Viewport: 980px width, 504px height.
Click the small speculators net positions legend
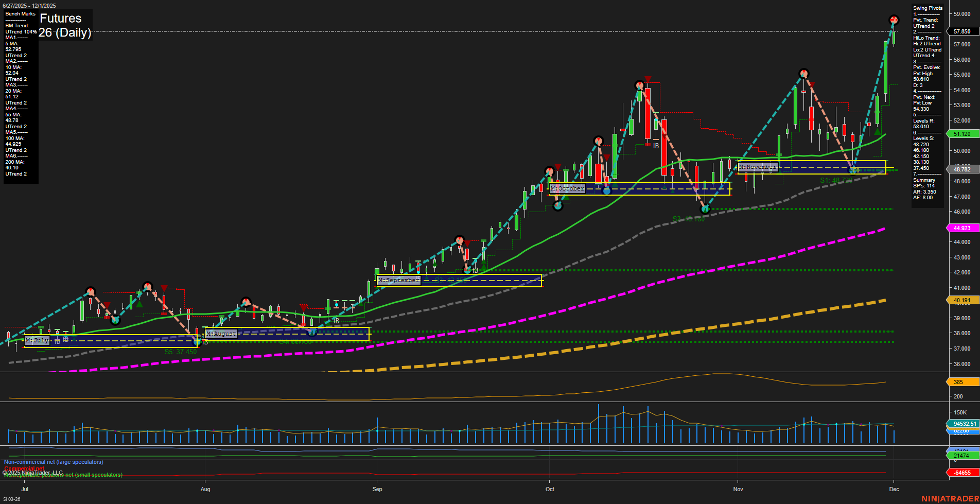click(x=63, y=475)
